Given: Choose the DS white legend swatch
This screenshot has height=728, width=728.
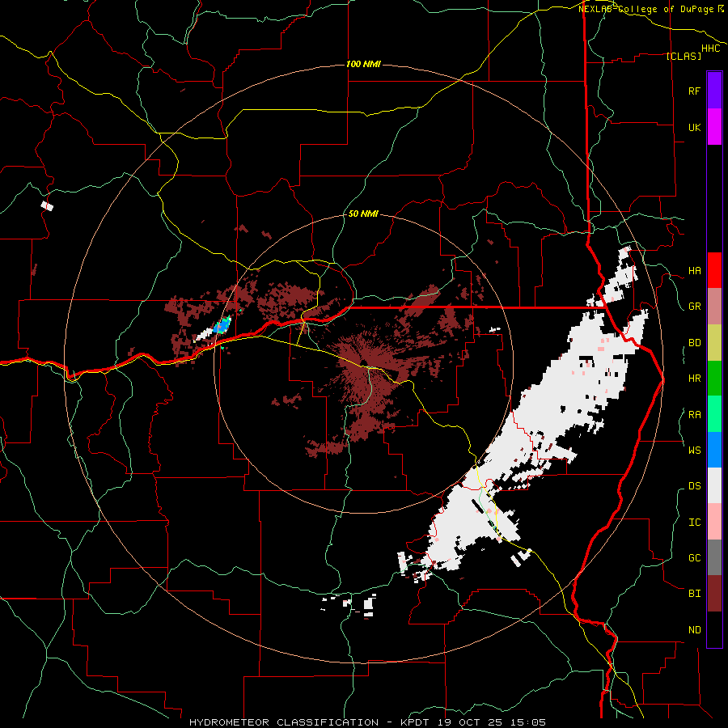Looking at the screenshot, I should pyautogui.click(x=714, y=485).
